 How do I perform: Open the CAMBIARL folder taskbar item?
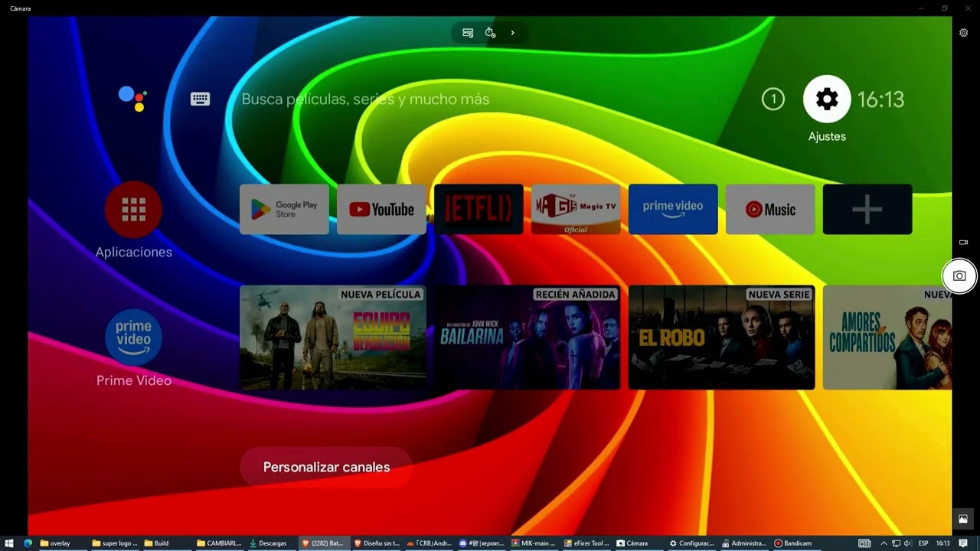[219, 543]
